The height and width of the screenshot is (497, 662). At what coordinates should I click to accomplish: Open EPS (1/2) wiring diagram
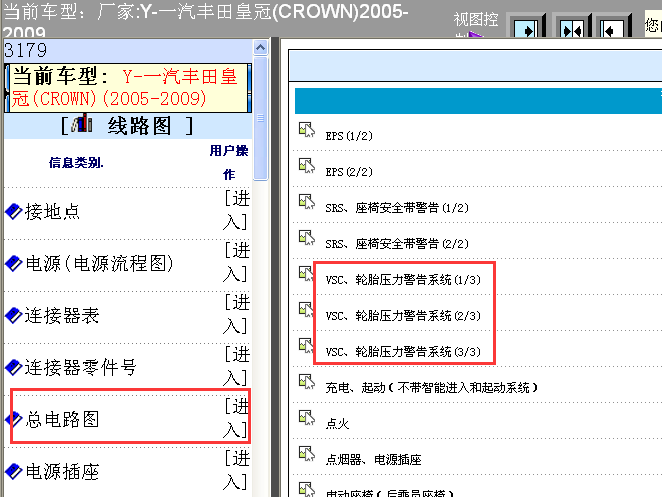click(x=349, y=136)
